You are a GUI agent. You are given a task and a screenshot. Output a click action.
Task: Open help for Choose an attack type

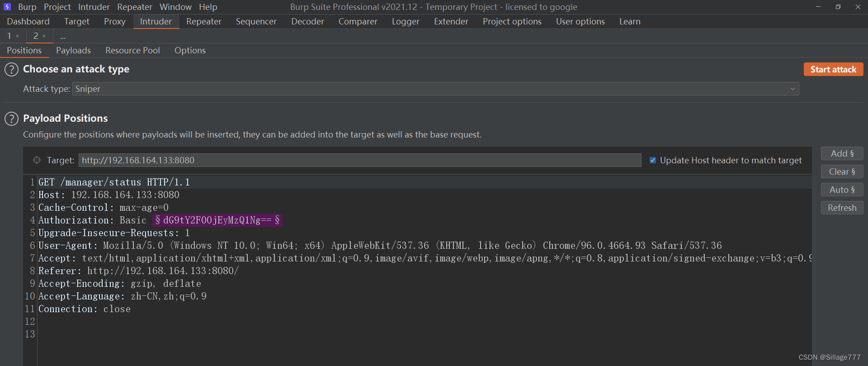[x=11, y=70]
